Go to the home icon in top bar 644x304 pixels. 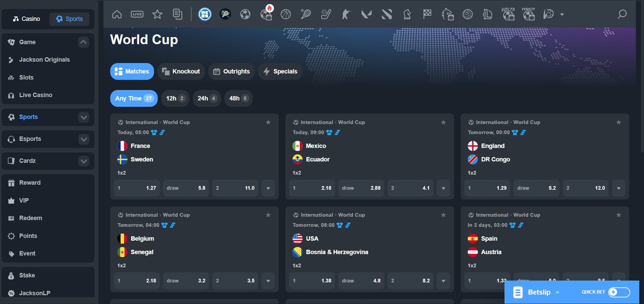click(117, 15)
